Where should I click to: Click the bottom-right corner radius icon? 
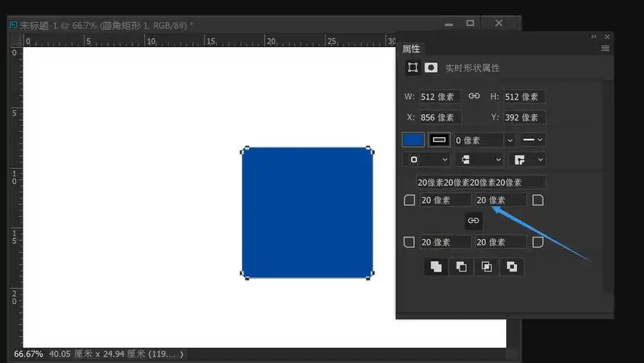[537, 242]
